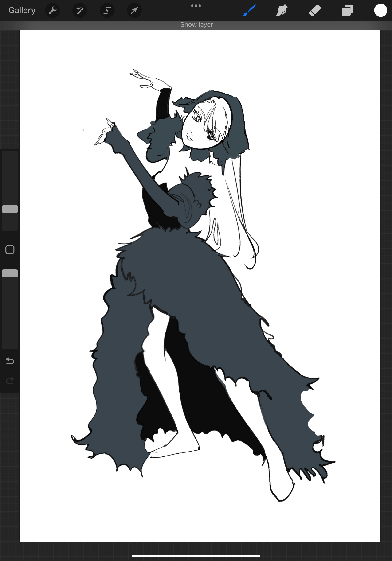Open the Layers panel

pyautogui.click(x=348, y=10)
